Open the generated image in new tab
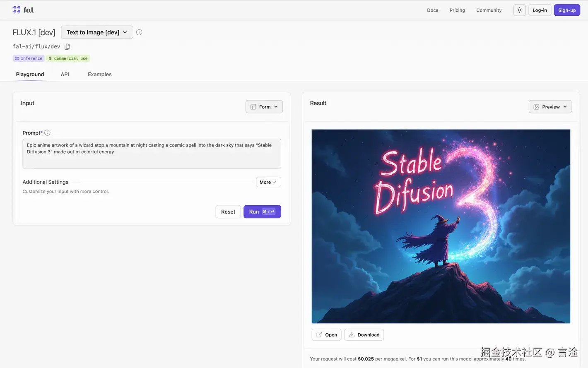Screen dimensions: 588x368 tap(326, 335)
